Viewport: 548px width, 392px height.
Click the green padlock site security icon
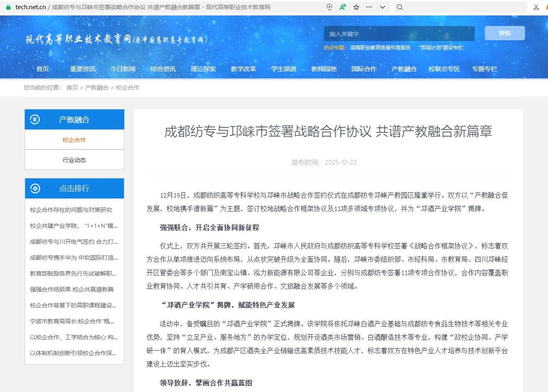pos(8,7)
